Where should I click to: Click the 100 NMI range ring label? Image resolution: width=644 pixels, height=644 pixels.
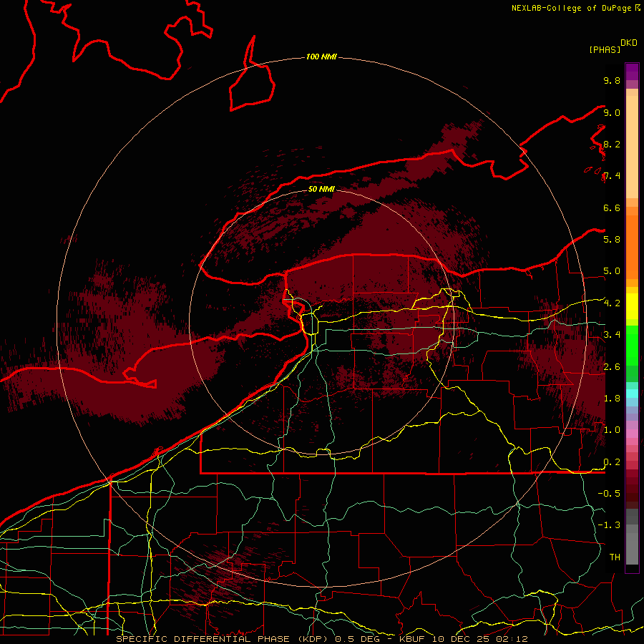click(x=321, y=57)
